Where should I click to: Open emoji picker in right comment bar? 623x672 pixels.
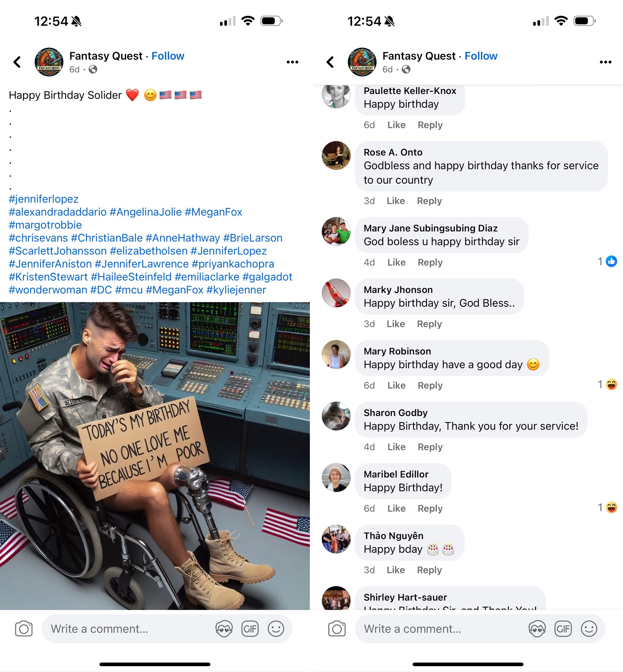589,628
